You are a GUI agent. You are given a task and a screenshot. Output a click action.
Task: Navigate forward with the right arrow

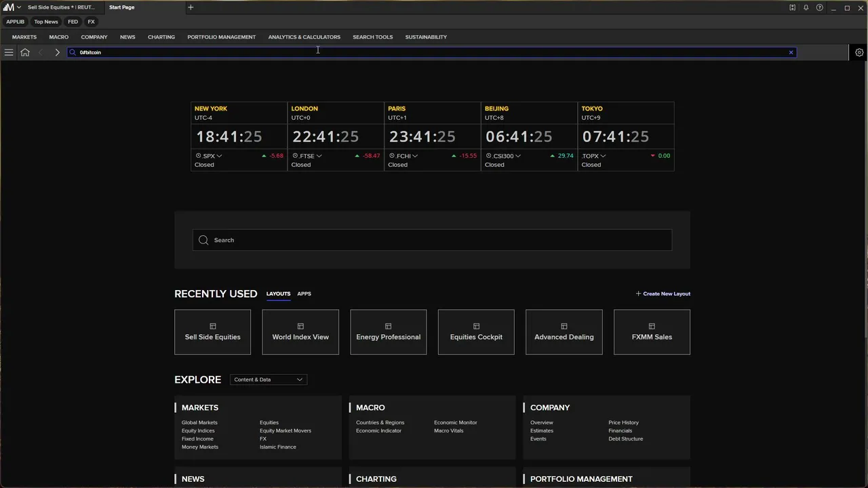tap(57, 52)
